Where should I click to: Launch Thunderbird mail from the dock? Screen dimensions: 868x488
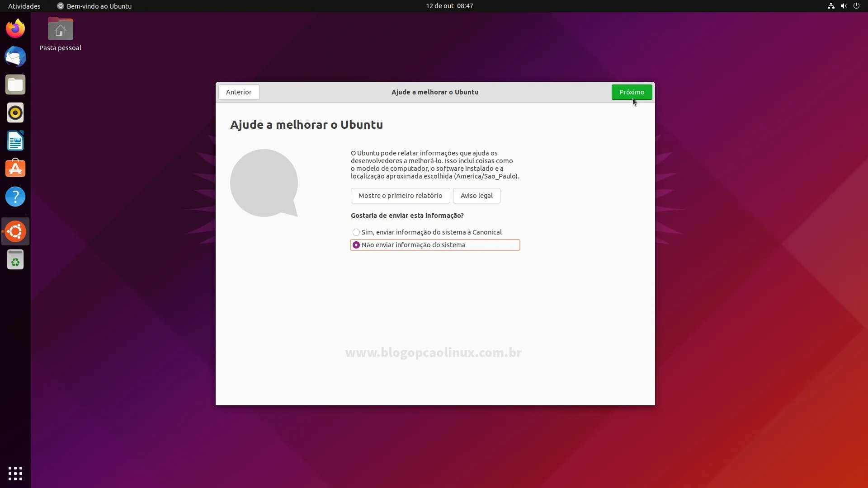15,56
